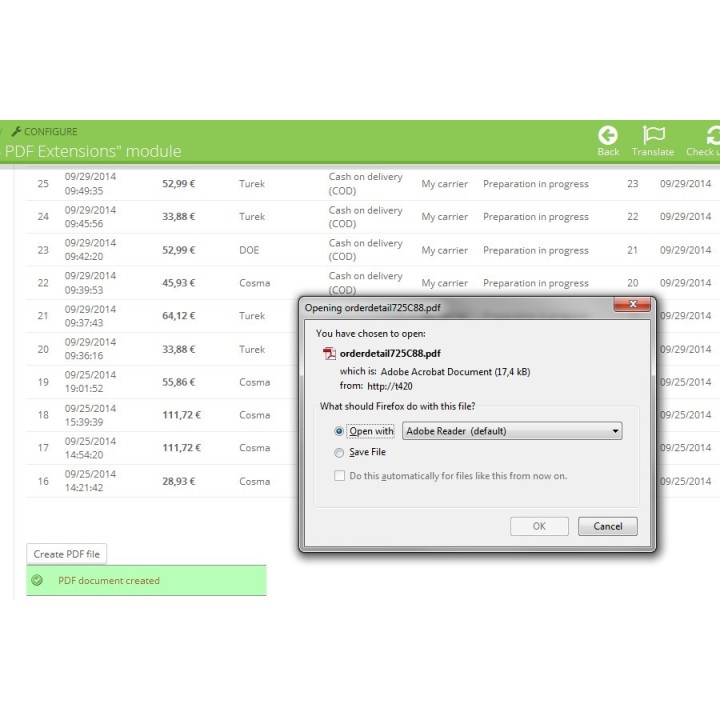
Task: Click the 55,86 € total amount
Action: coord(179,382)
